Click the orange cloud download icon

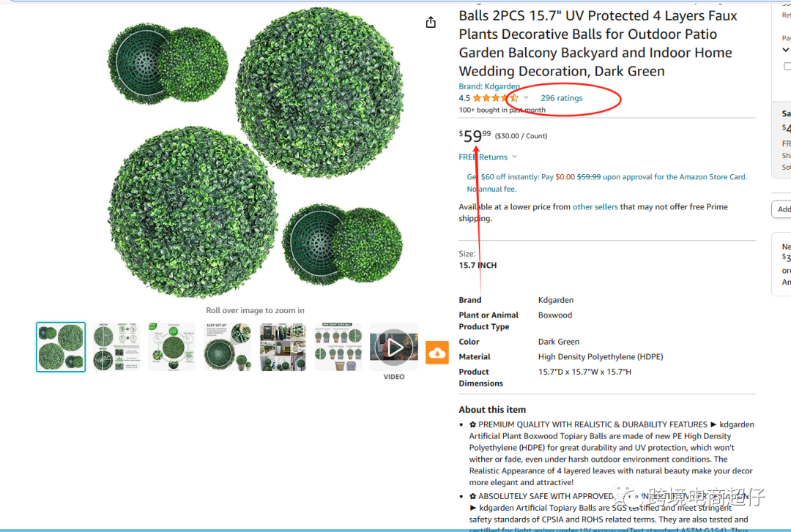(437, 353)
